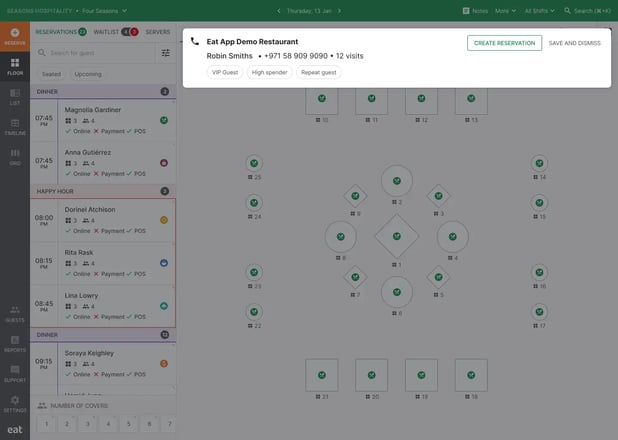The height and width of the screenshot is (440, 618).
Task: Select square table 10 on floor plan
Action: click(x=322, y=99)
